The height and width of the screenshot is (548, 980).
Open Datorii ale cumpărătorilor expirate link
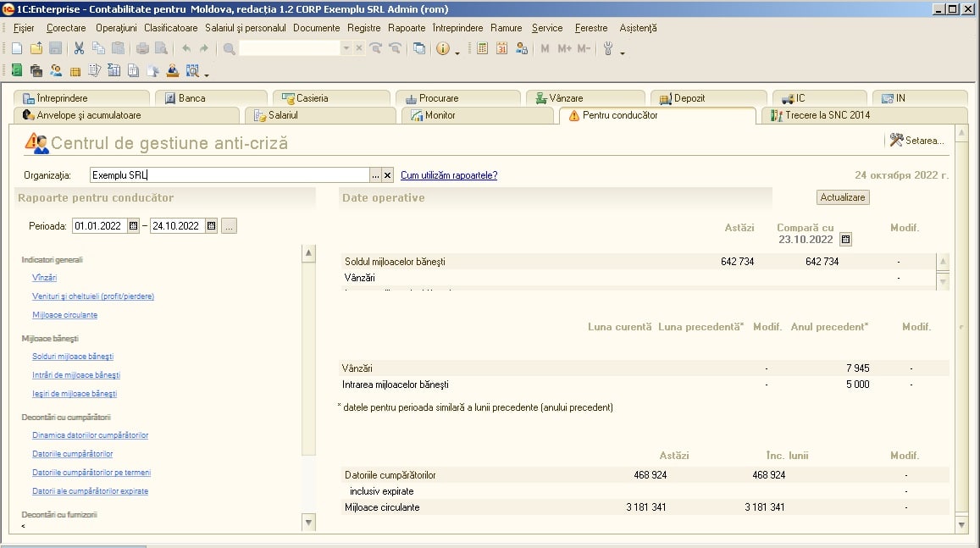tap(90, 491)
